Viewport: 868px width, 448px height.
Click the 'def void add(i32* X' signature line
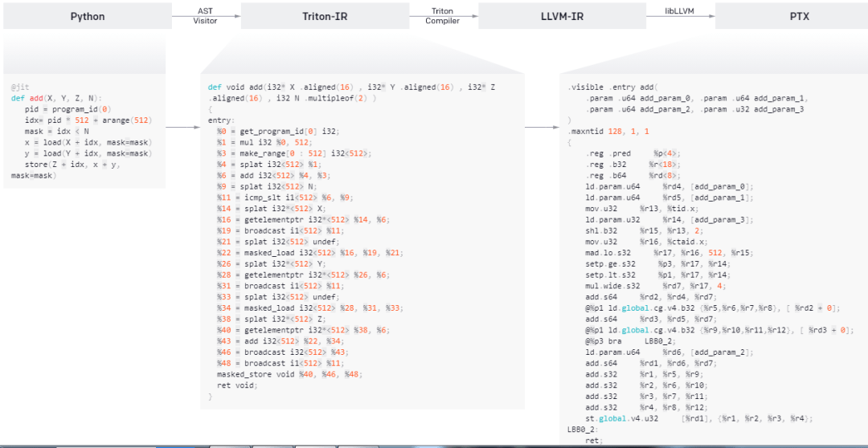(351, 88)
